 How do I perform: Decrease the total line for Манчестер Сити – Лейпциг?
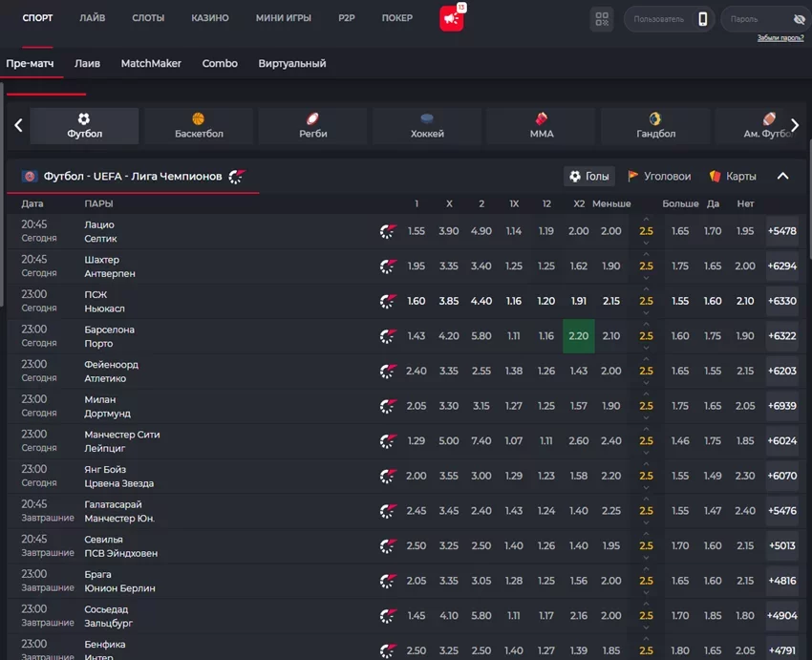tap(646, 453)
